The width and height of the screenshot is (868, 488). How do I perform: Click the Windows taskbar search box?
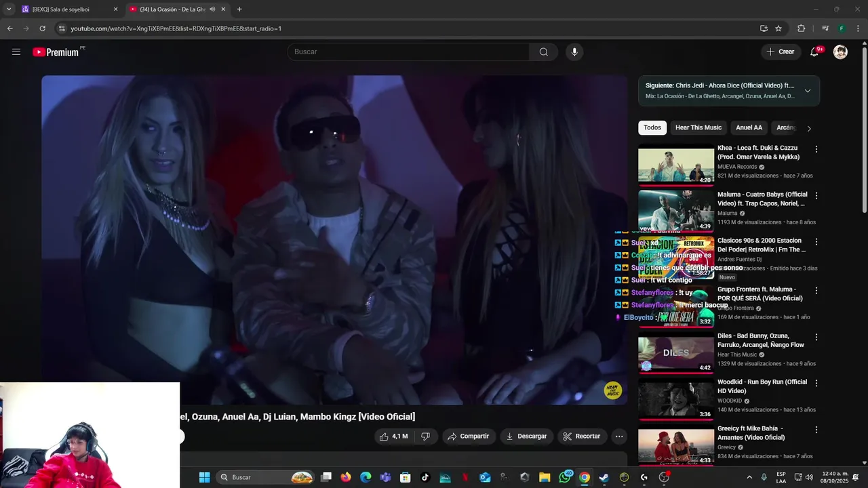click(x=266, y=477)
